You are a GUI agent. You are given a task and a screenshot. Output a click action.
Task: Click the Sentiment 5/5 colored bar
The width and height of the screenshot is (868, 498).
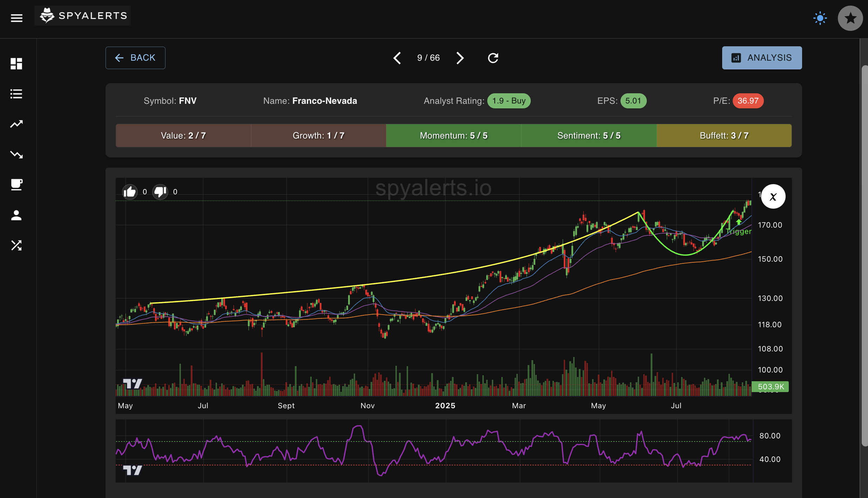588,135
